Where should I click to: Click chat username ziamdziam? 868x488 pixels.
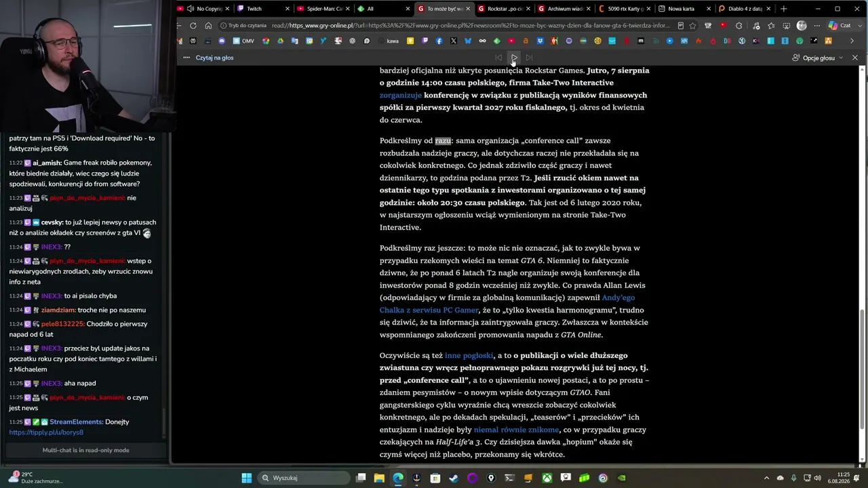(x=58, y=310)
